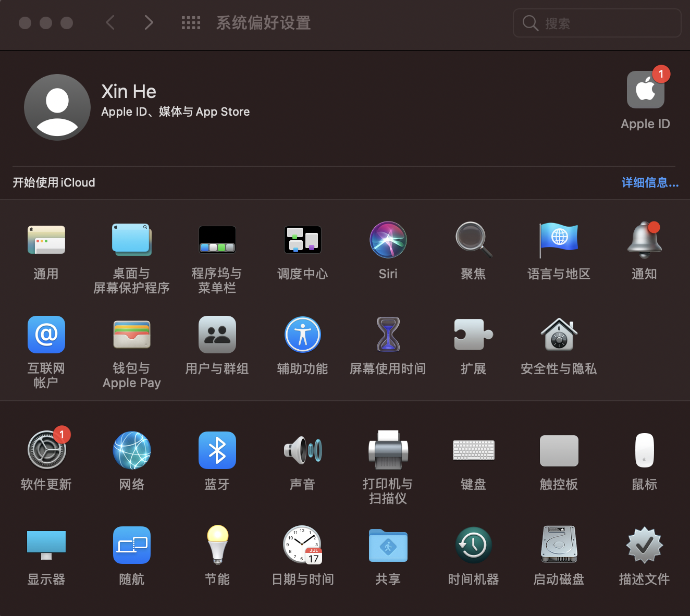
Task: Open 描述文件 (Profiles) preferences
Action: (645, 545)
